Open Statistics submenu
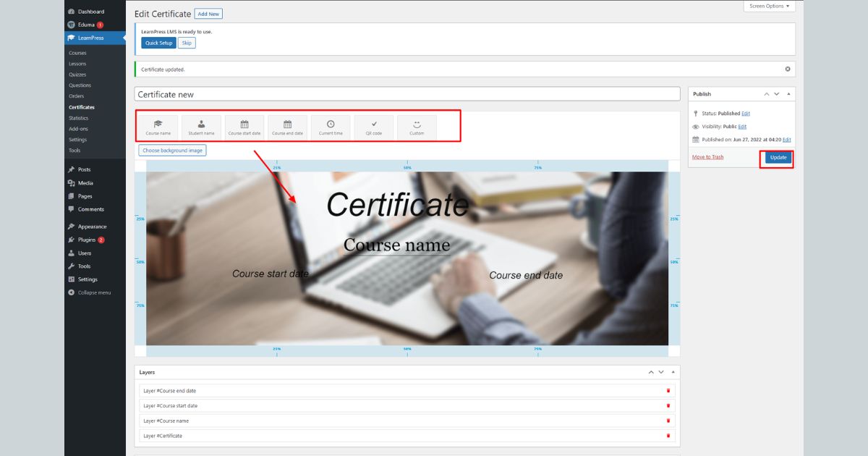This screenshot has height=456, width=868. tap(78, 118)
